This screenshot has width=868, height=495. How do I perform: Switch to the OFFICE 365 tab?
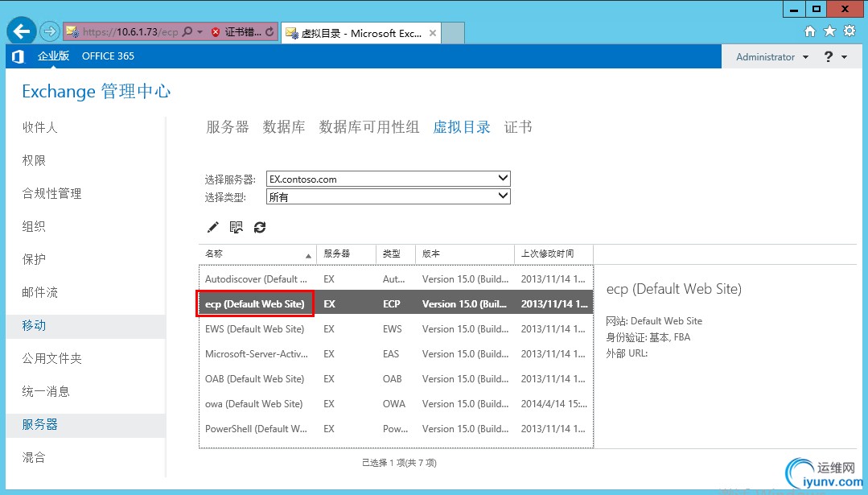click(108, 56)
